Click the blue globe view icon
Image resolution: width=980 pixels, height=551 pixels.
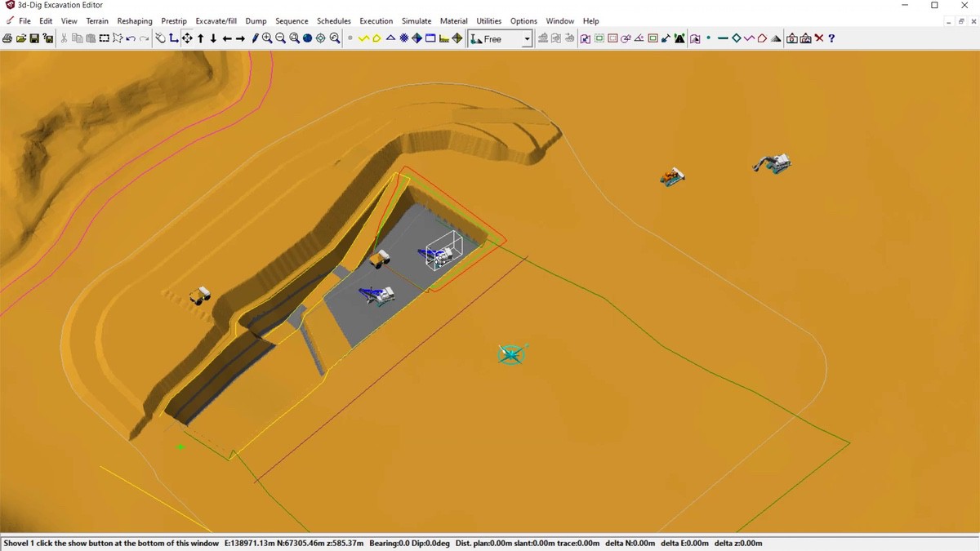(307, 38)
